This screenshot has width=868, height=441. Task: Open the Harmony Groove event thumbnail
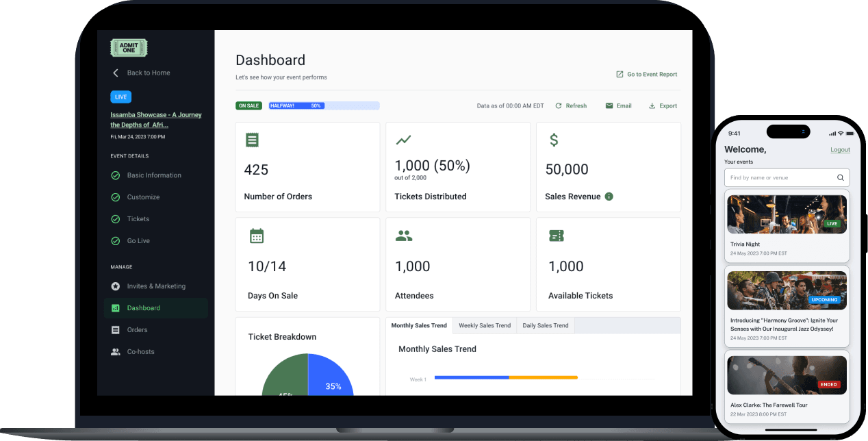point(787,290)
